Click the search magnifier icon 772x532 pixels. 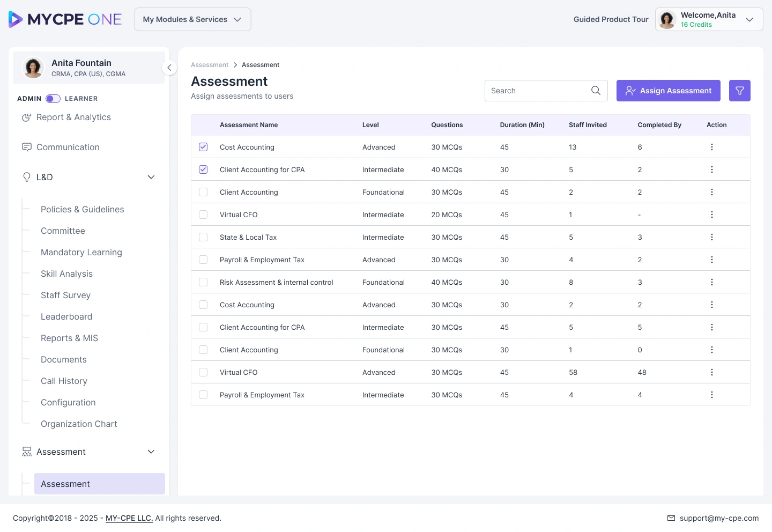pyautogui.click(x=596, y=91)
